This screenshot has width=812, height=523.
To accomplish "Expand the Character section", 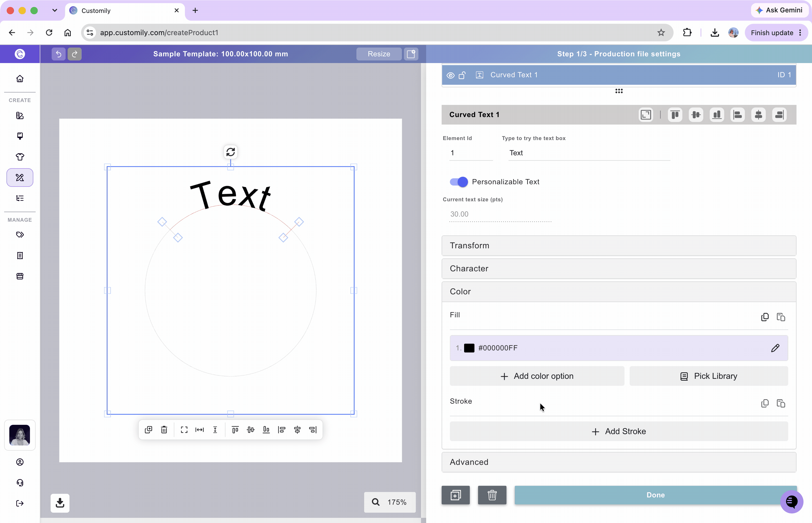I will pyautogui.click(x=619, y=269).
